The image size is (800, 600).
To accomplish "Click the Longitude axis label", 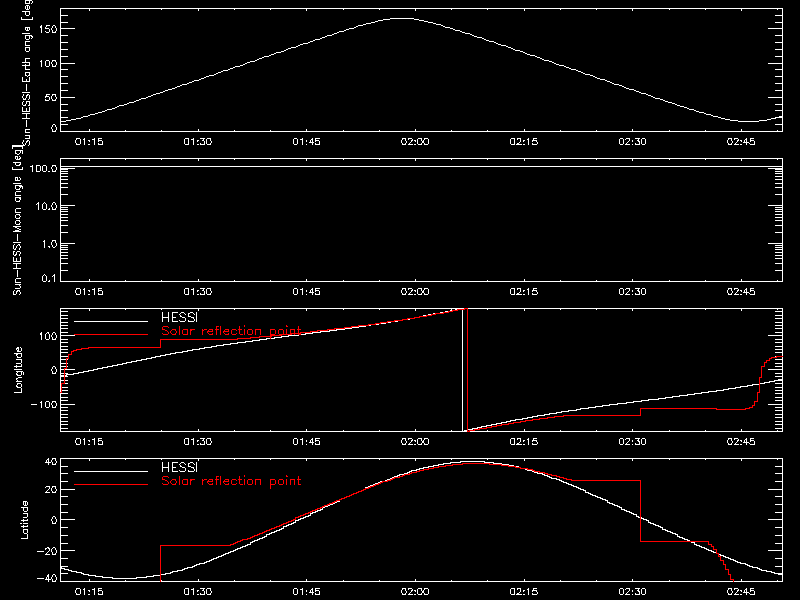I will pyautogui.click(x=18, y=370).
